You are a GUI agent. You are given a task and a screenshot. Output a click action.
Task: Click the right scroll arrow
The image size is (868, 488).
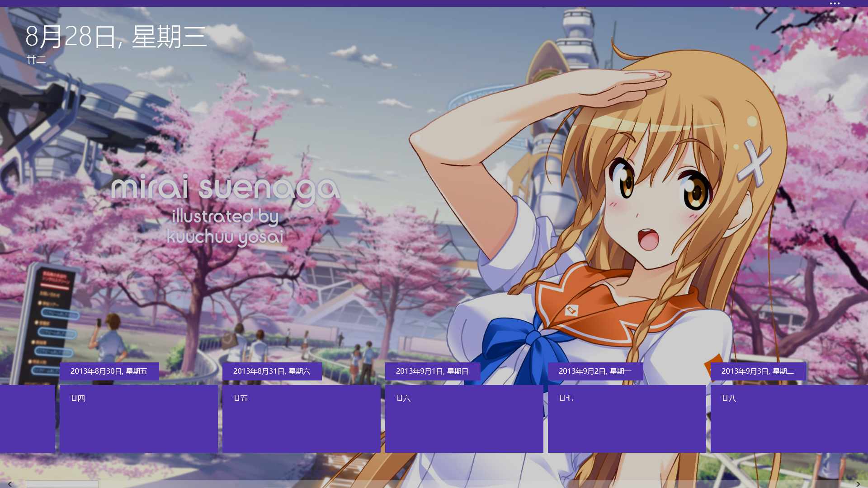tap(858, 484)
